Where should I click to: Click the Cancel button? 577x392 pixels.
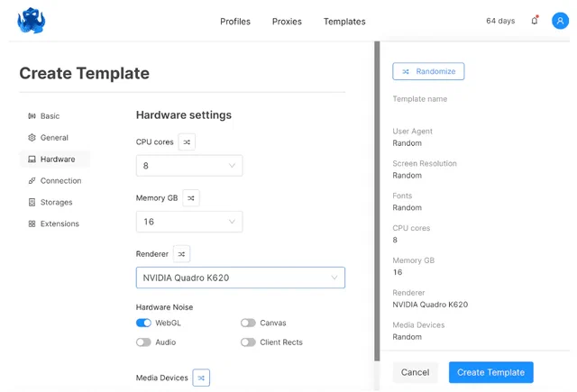coord(415,372)
